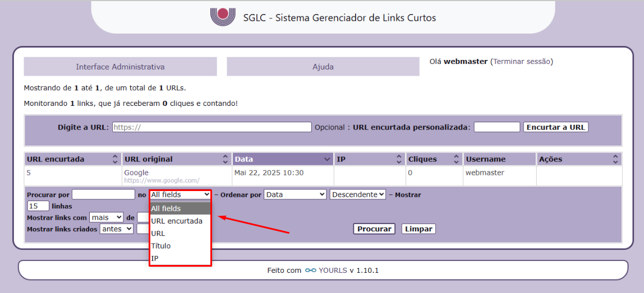
Task: Sort by Ações column arrows
Action: (615, 159)
